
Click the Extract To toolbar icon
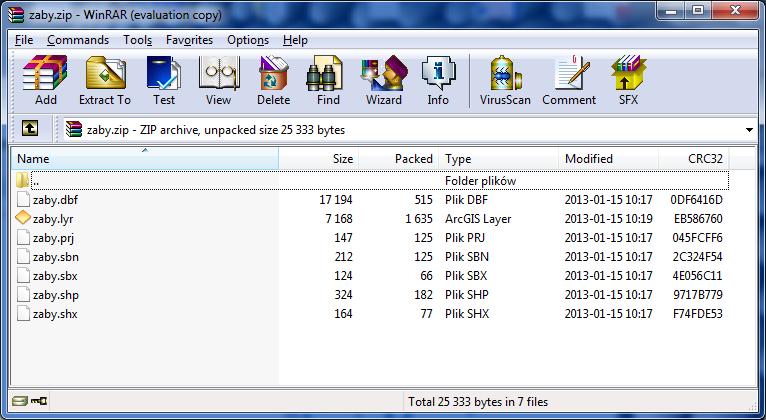point(105,81)
